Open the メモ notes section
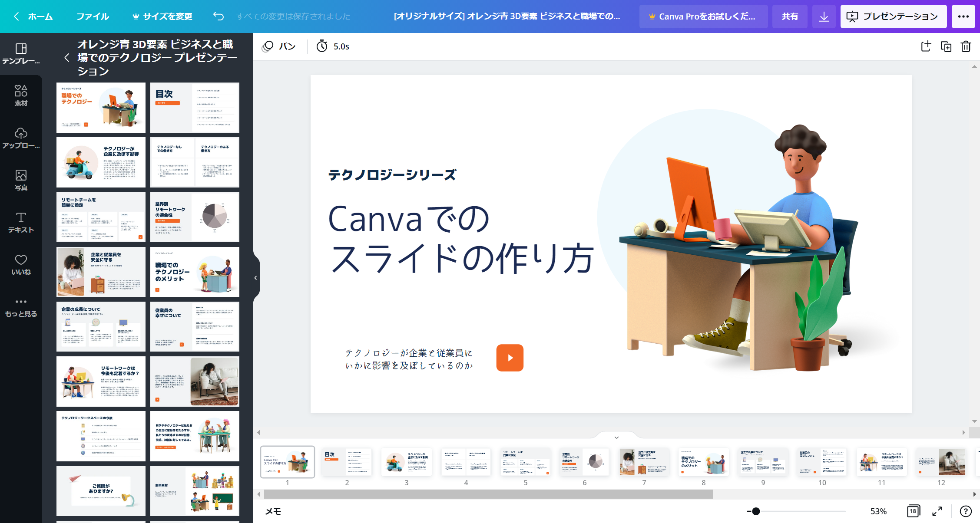 click(273, 511)
